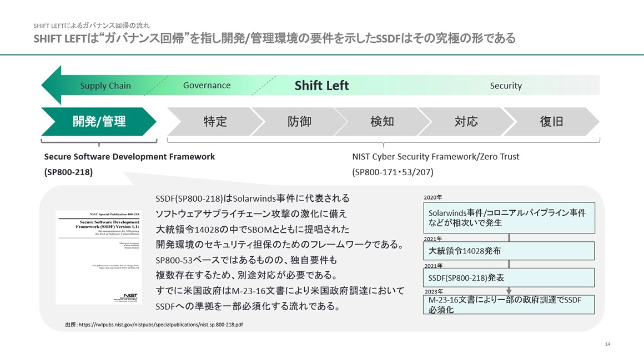Viewport: 644px width, 363px height.
Task: Click the Shift Left heading
Action: tap(321, 85)
